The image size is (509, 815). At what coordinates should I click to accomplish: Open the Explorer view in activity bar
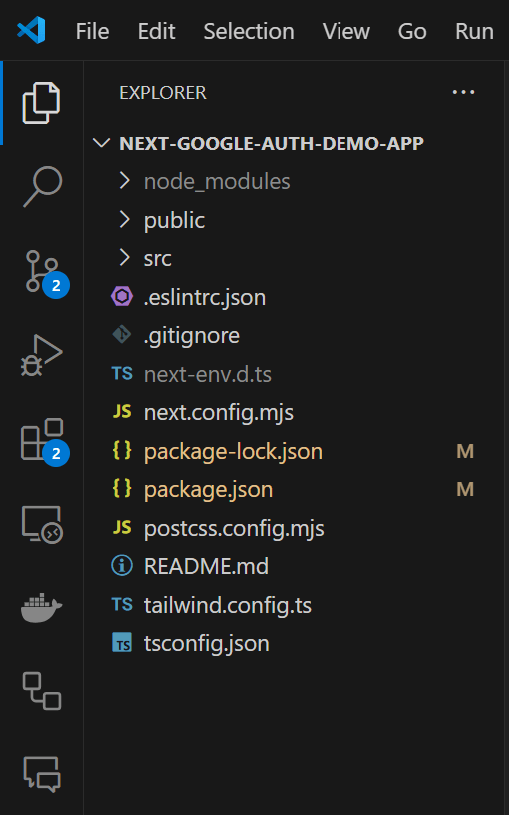tap(42, 103)
